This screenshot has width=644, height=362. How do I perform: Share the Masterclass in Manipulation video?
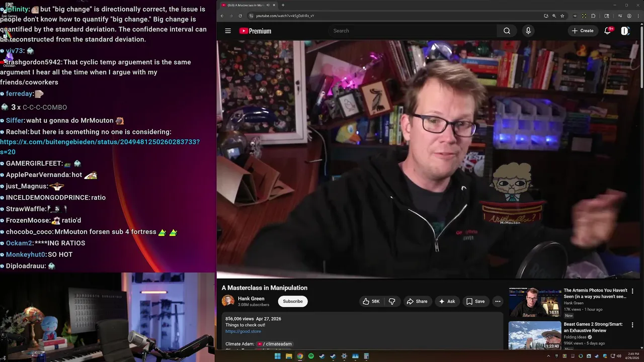coord(417,301)
